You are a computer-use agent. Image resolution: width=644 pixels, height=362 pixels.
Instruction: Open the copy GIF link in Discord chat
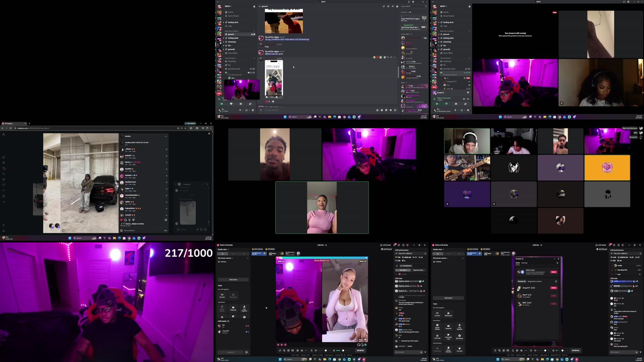(x=287, y=39)
